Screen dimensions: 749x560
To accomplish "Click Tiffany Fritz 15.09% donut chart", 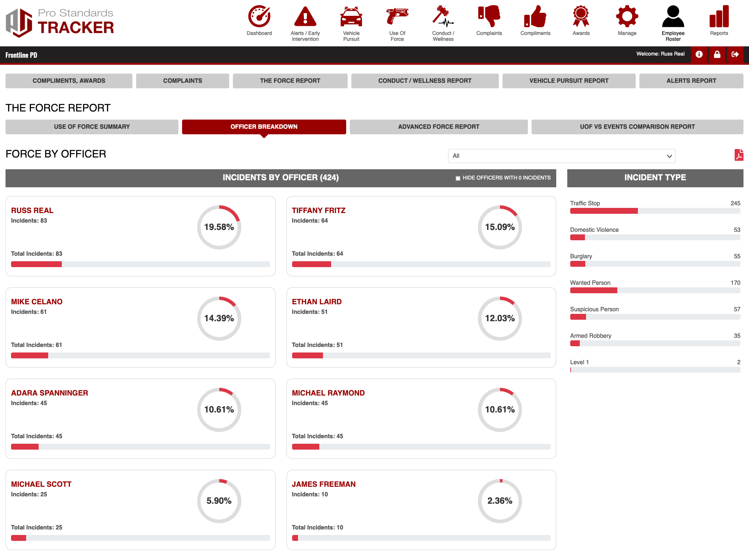I will (500, 227).
